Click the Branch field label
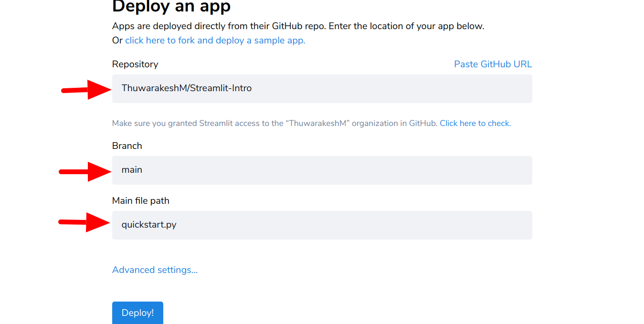The height and width of the screenshot is (324, 644). tap(127, 146)
